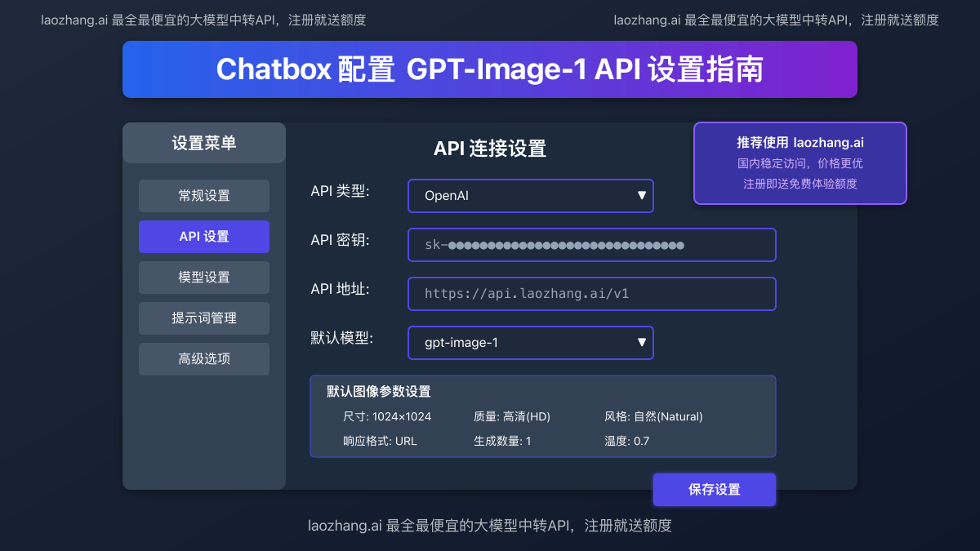Click the bottom laozhang.ai tagline text
The height and width of the screenshot is (551, 980).
tap(490, 526)
